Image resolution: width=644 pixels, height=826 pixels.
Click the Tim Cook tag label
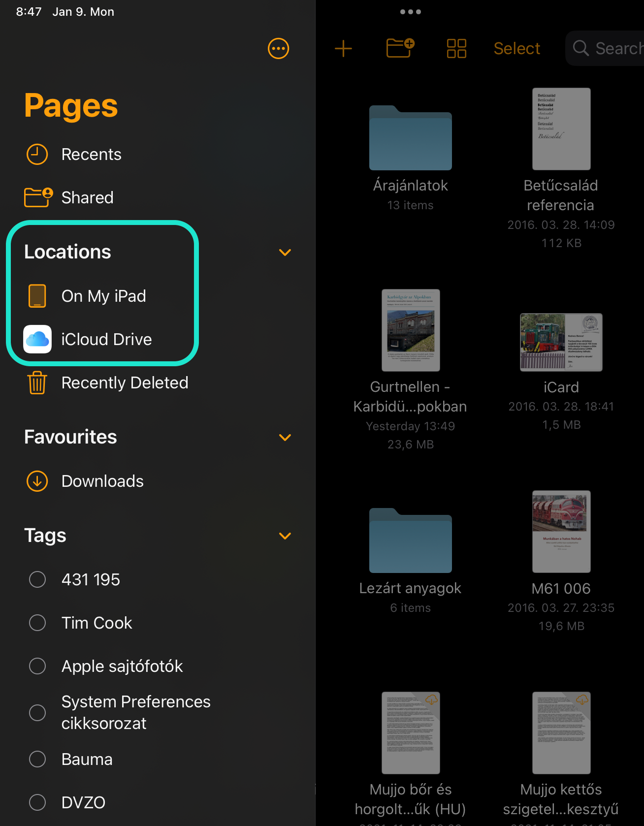click(97, 623)
